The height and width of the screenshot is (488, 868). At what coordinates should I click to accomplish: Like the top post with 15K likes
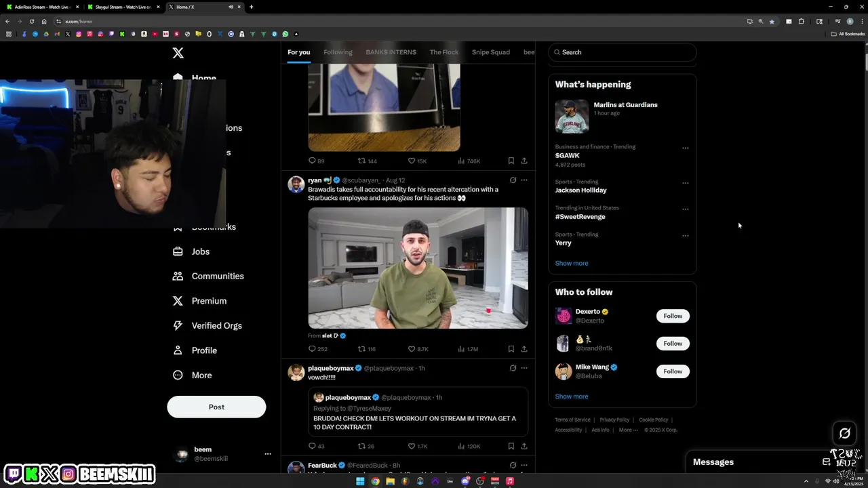pos(417,161)
